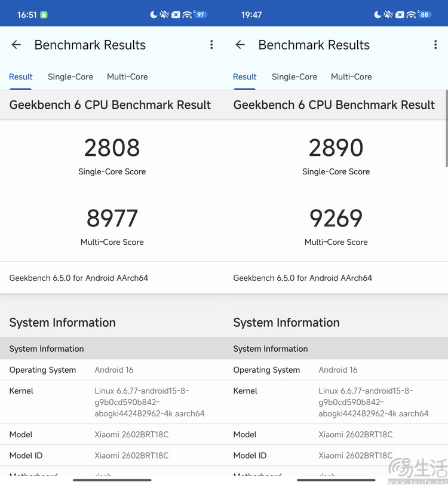The height and width of the screenshot is (485, 448).
Task: Tap the back arrow on the right screen
Action: (240, 45)
